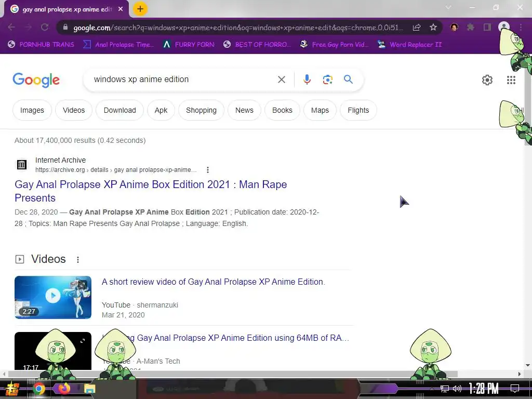Select the Download filter chip
Image resolution: width=532 pixels, height=399 pixels.
120,110
